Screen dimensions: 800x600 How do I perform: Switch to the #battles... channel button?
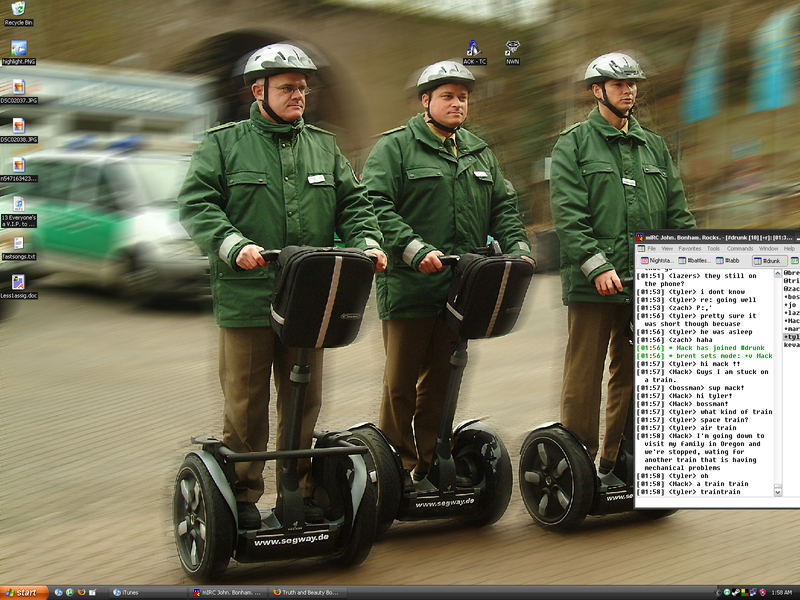(x=695, y=261)
